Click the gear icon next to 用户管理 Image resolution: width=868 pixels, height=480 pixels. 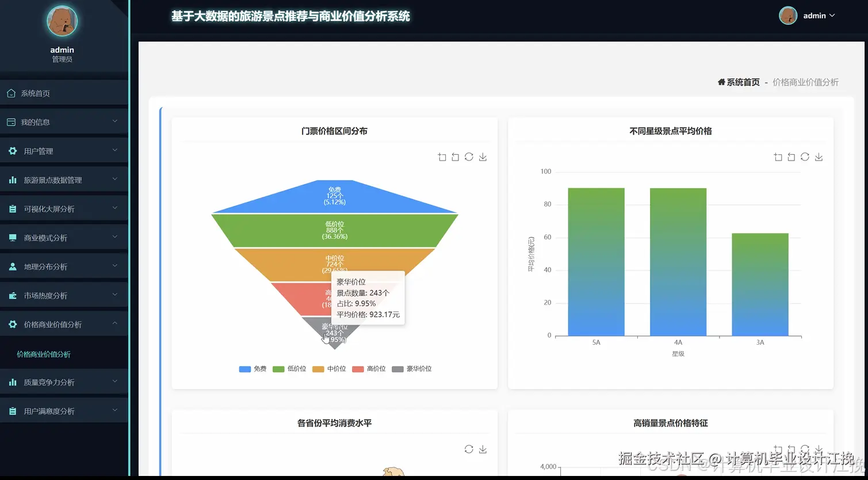(x=13, y=151)
